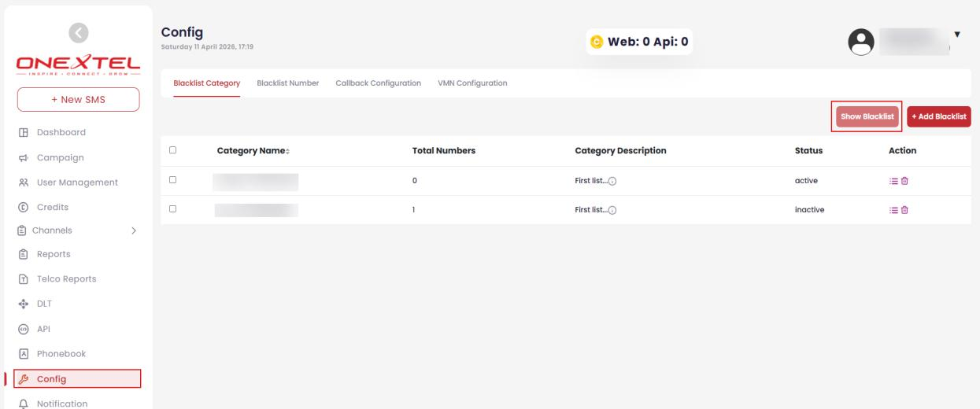Image resolution: width=980 pixels, height=409 pixels.
Task: Click the Show Blacklist button
Action: click(867, 116)
